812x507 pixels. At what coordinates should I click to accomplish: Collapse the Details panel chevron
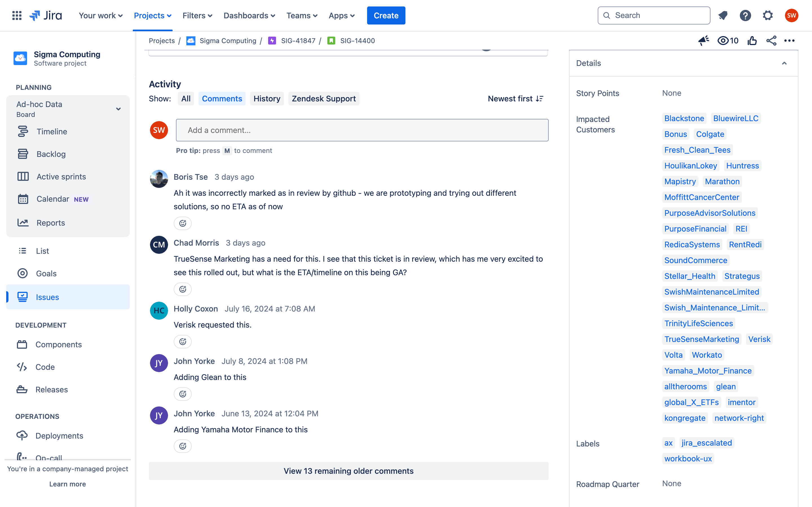click(x=784, y=63)
